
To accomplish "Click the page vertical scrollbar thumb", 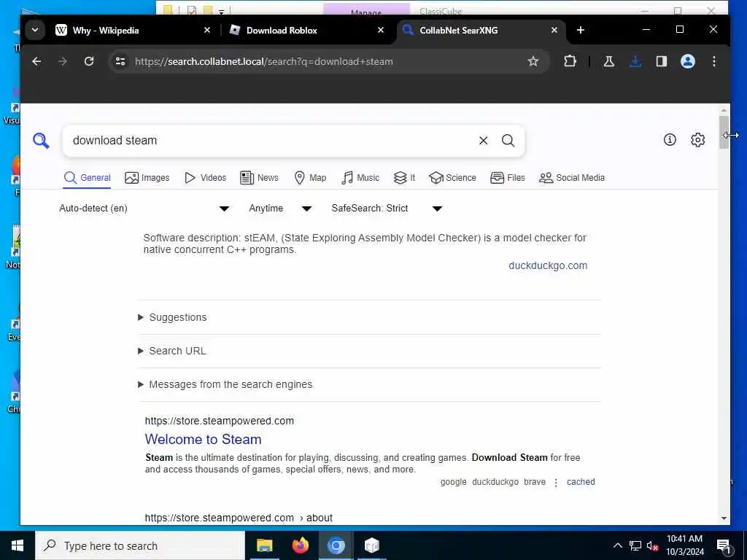I will tap(724, 132).
